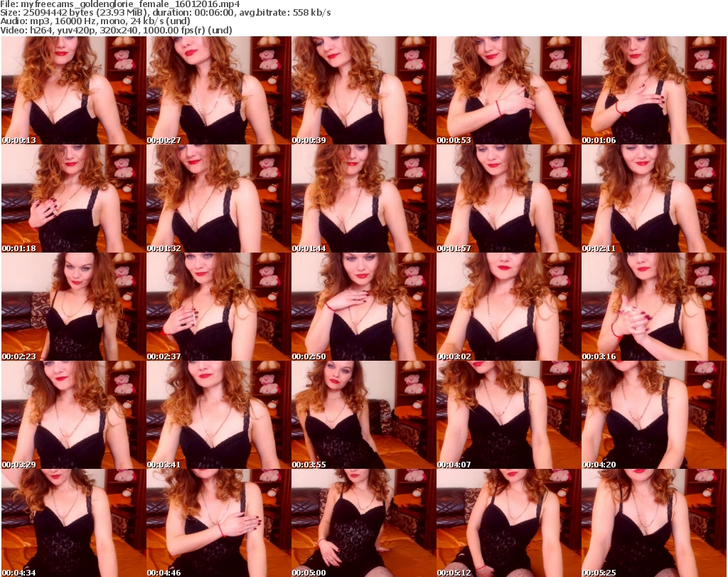Click the File name header line
The width and height of the screenshot is (728, 577).
120,4
